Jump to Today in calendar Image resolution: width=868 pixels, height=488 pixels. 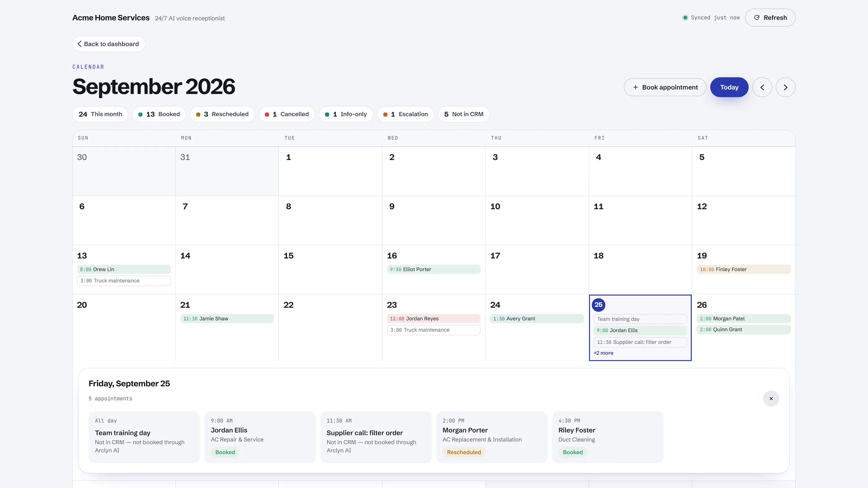(729, 87)
